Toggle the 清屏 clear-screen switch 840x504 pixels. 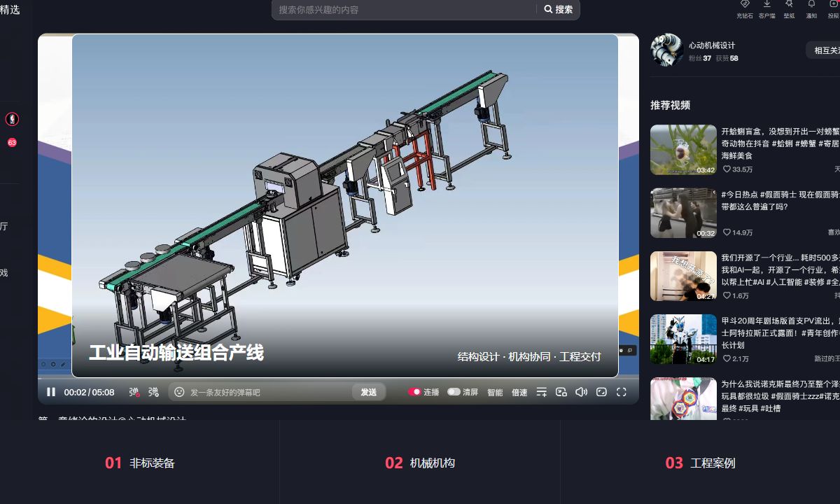tap(454, 392)
